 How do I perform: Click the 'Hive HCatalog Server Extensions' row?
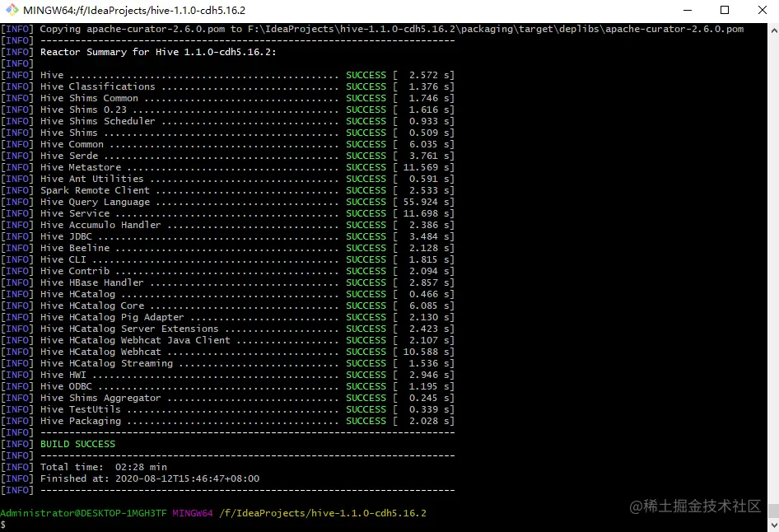tap(227, 329)
